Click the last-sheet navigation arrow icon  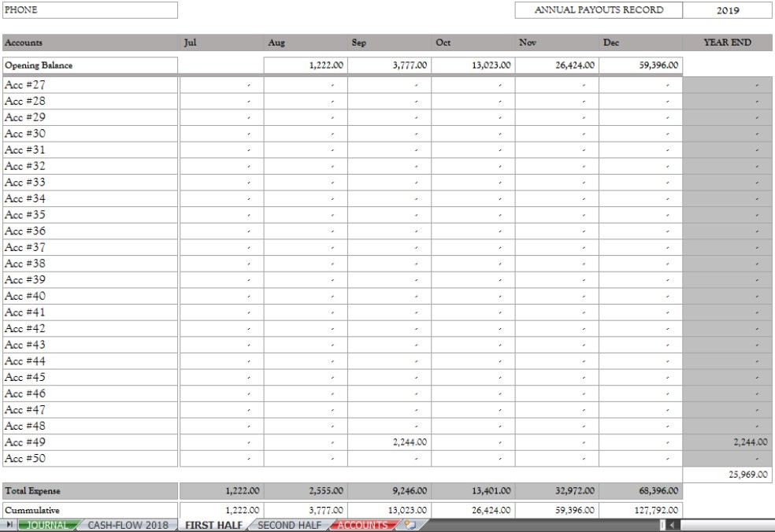9,525
